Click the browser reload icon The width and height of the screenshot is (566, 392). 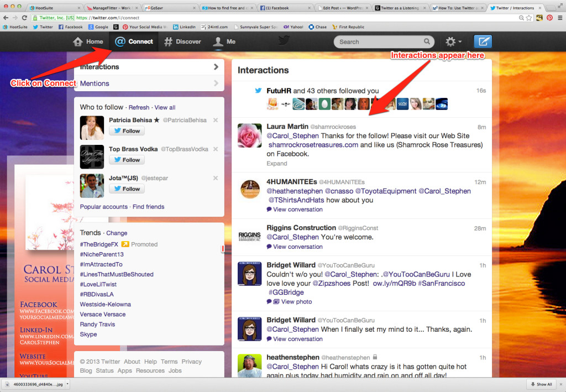[x=24, y=18]
